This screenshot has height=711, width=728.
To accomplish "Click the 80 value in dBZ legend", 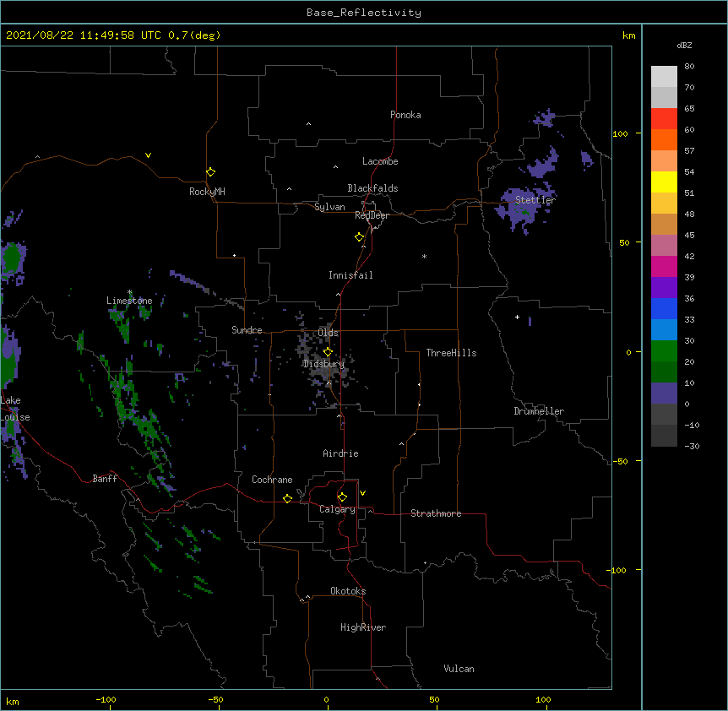I will click(689, 67).
